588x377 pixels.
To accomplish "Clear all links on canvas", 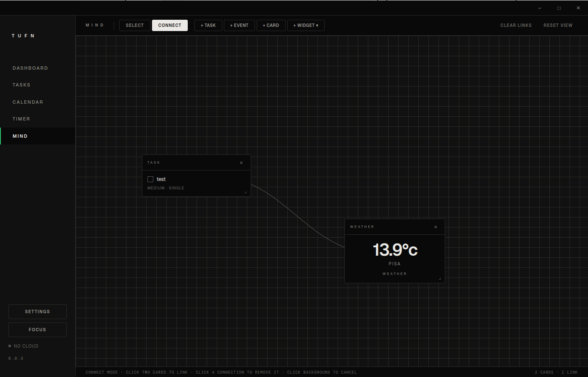I will pos(516,25).
